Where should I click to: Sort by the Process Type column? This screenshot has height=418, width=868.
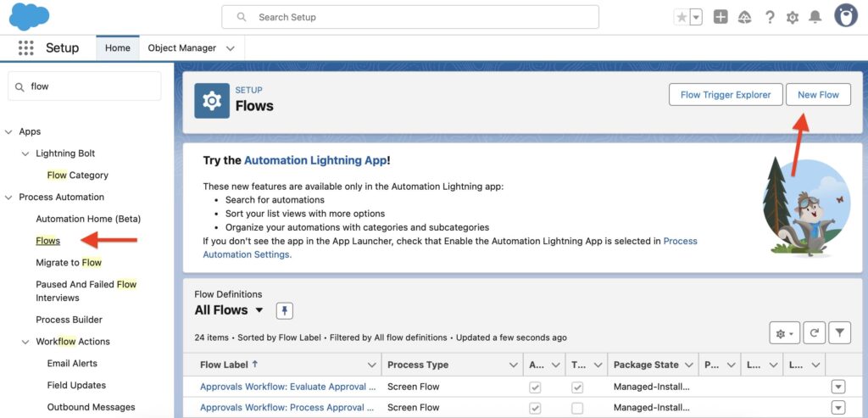click(x=417, y=365)
